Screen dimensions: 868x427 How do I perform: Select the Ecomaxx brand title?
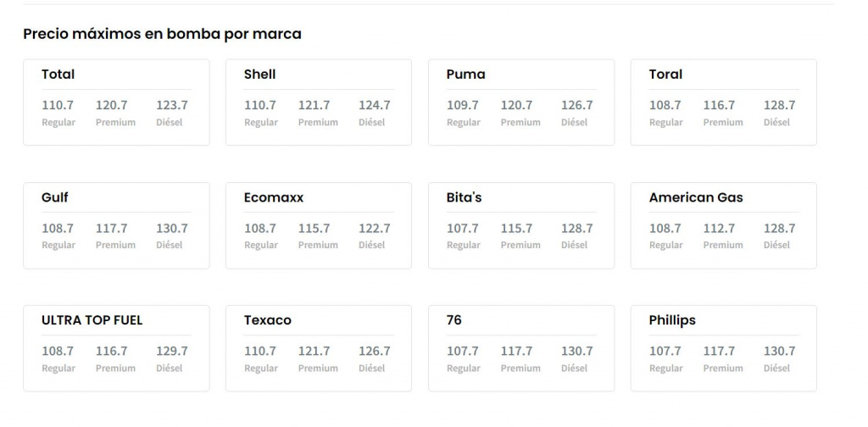pos(274,197)
